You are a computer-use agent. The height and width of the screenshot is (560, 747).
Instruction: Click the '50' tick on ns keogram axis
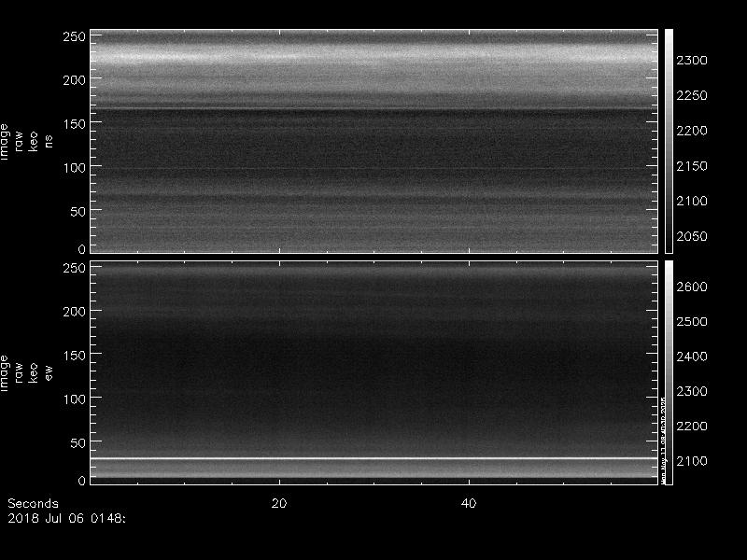(x=78, y=212)
